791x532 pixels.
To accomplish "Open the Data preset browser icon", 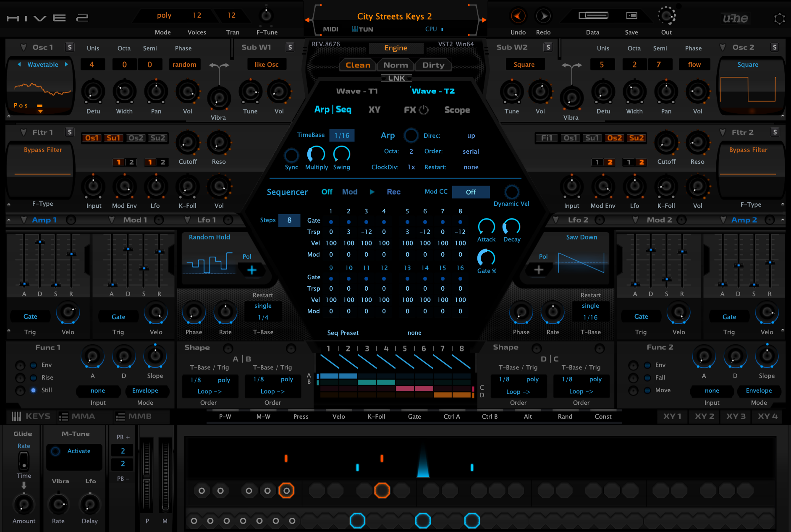I will click(x=593, y=16).
